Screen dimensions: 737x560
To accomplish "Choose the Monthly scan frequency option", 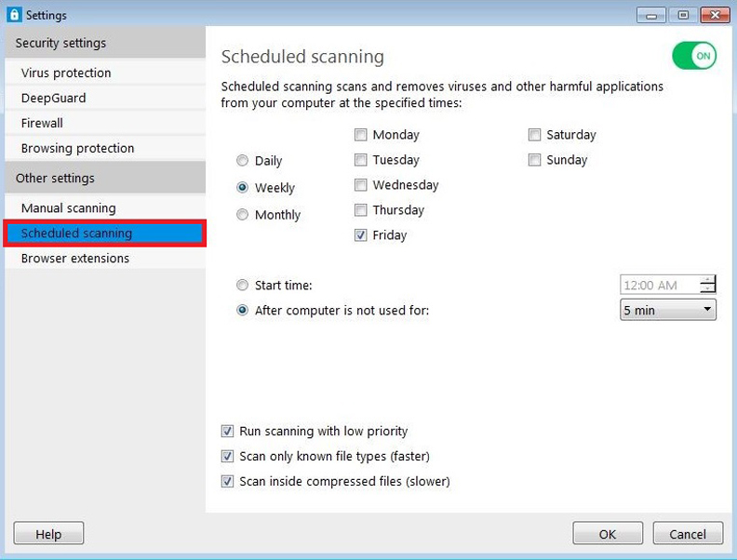I will 243,215.
